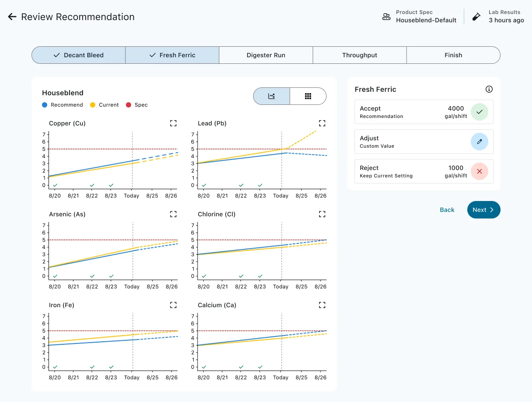
Task: Click Today label on Copper chart axis
Action: click(132, 196)
